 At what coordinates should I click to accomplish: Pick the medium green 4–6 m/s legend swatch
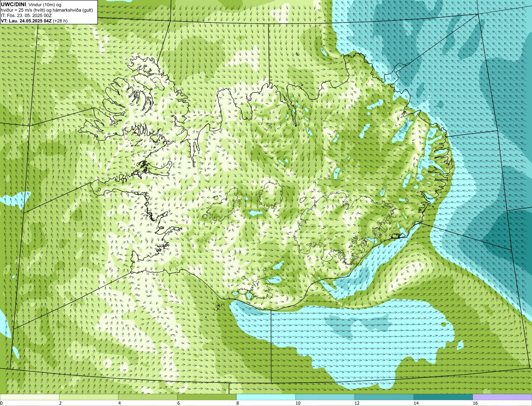tap(148, 397)
